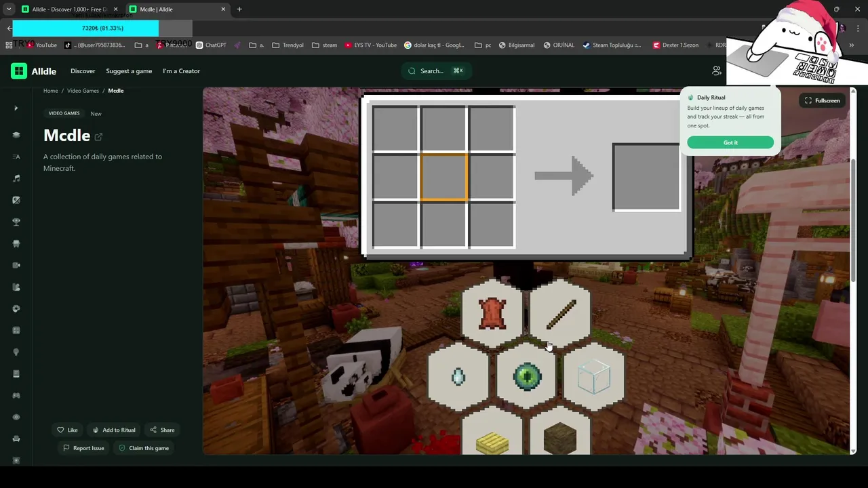Claim this game button
The height and width of the screenshot is (488, 868).
pos(144,448)
